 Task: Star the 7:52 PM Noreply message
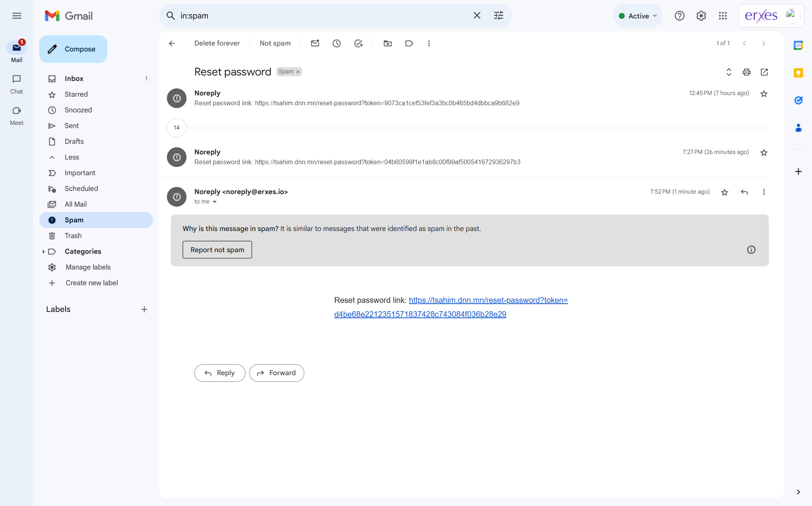(x=725, y=192)
